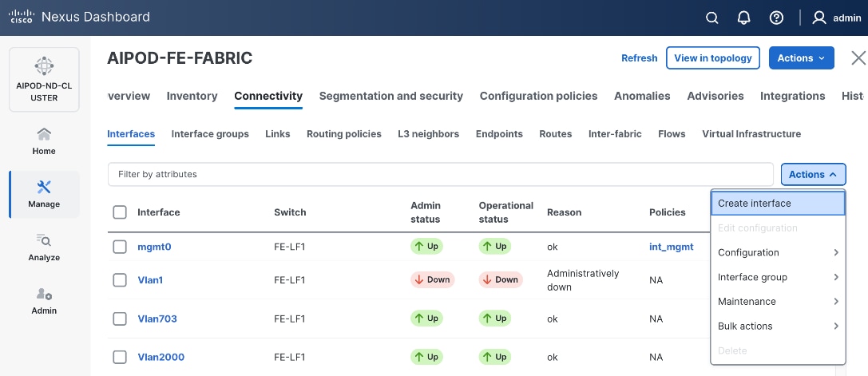Image resolution: width=868 pixels, height=376 pixels.
Task: Open the mgmt0 interface link
Action: pos(154,247)
